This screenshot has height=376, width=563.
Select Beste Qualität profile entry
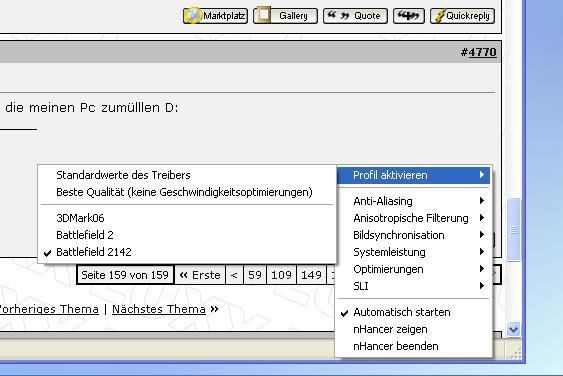click(x=187, y=192)
